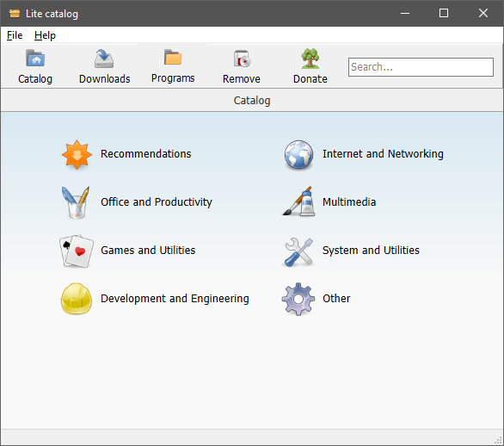Select the Multimedia paintbrush icon

[x=298, y=201]
